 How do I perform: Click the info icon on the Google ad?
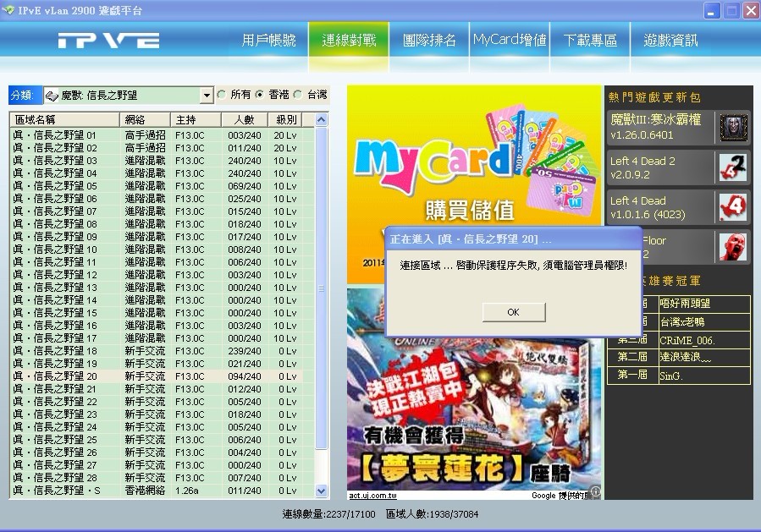595,491
